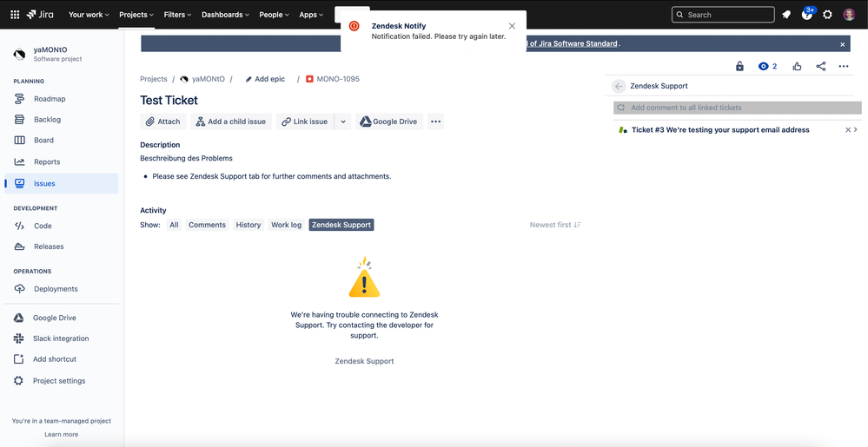Open the Your work menu

click(x=89, y=15)
